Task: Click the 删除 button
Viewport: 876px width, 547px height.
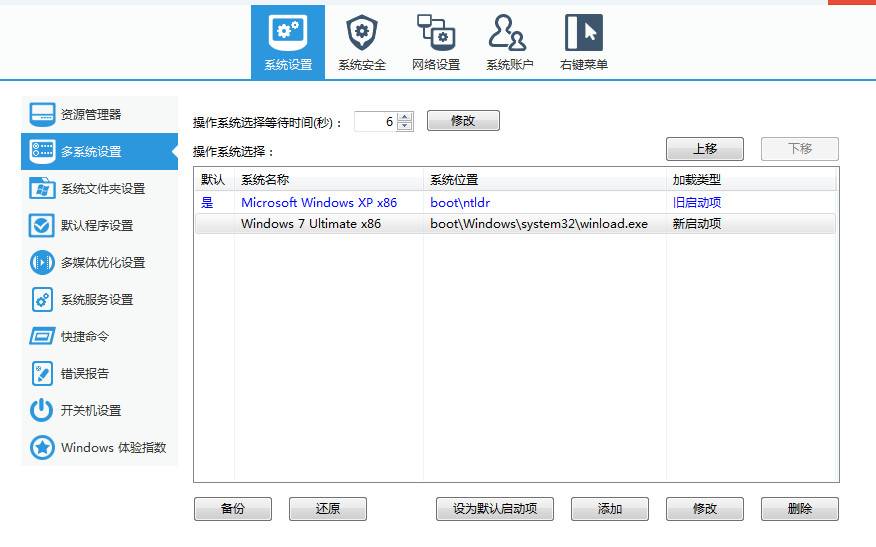Action: pyautogui.click(x=799, y=508)
